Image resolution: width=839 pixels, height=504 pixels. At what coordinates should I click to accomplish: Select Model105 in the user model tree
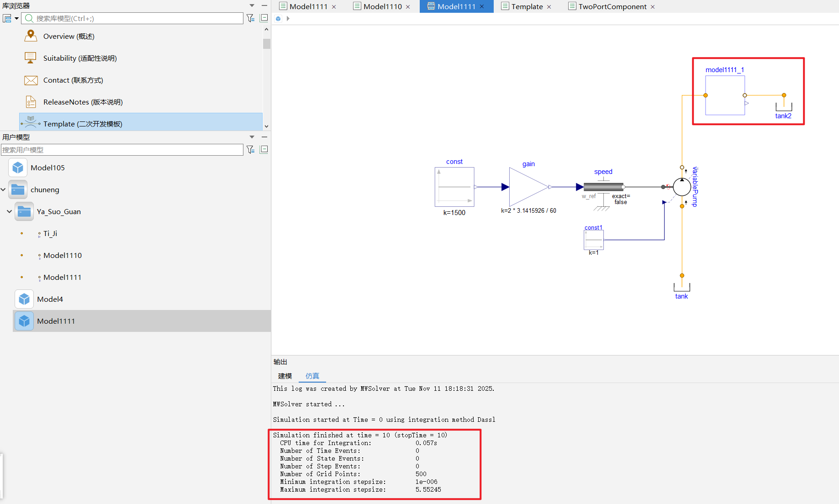click(47, 168)
